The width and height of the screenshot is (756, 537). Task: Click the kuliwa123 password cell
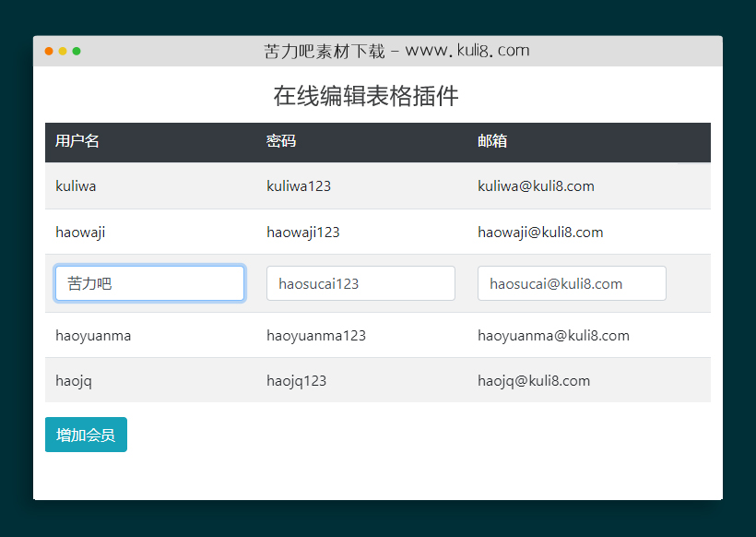pyautogui.click(x=299, y=185)
